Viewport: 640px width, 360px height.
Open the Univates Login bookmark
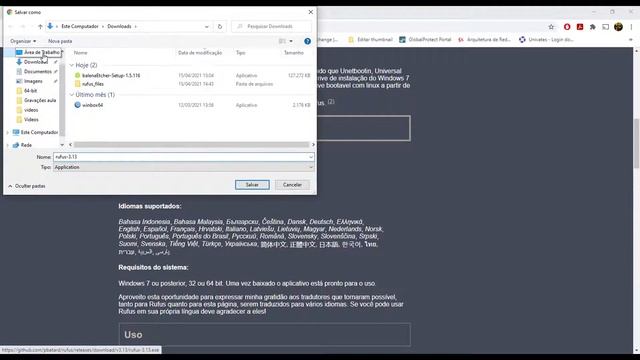pyautogui.click(x=546, y=40)
